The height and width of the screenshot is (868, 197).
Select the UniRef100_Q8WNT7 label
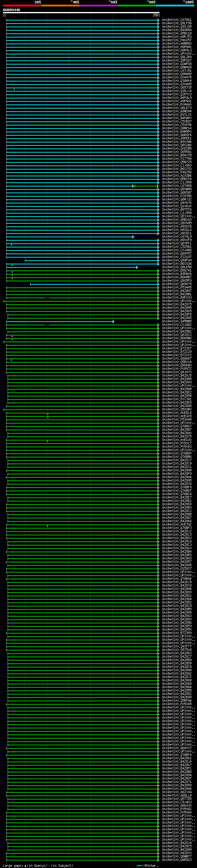click(x=177, y=857)
